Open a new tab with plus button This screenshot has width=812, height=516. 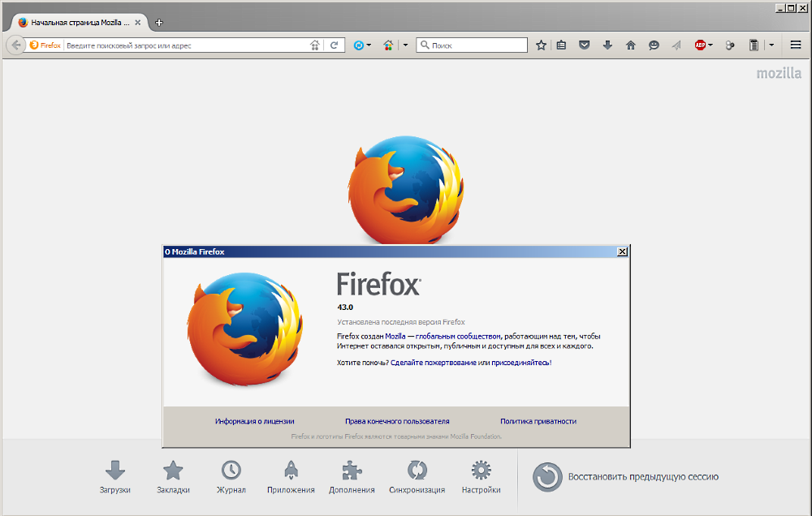click(159, 22)
